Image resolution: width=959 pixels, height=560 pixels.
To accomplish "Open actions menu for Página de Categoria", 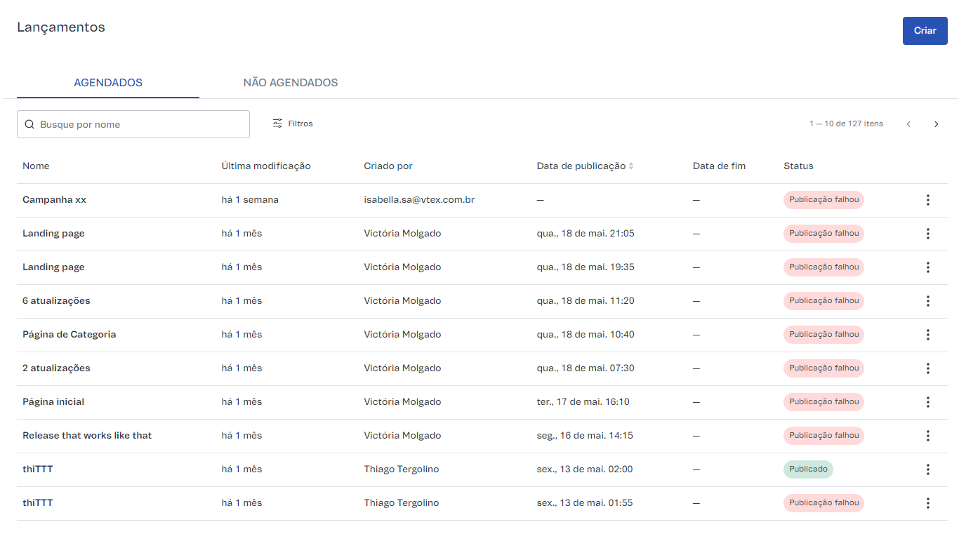I will [x=927, y=335].
